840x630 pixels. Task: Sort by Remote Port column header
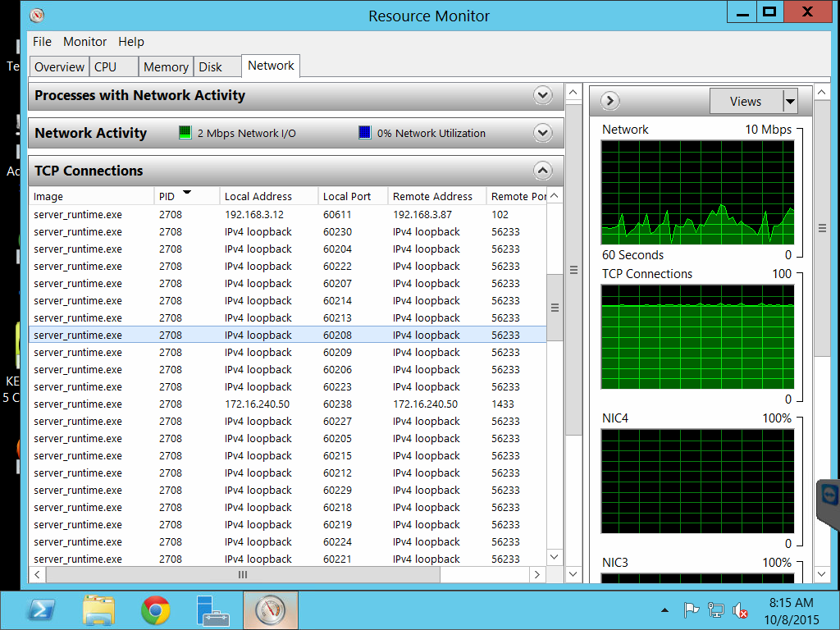click(x=517, y=196)
